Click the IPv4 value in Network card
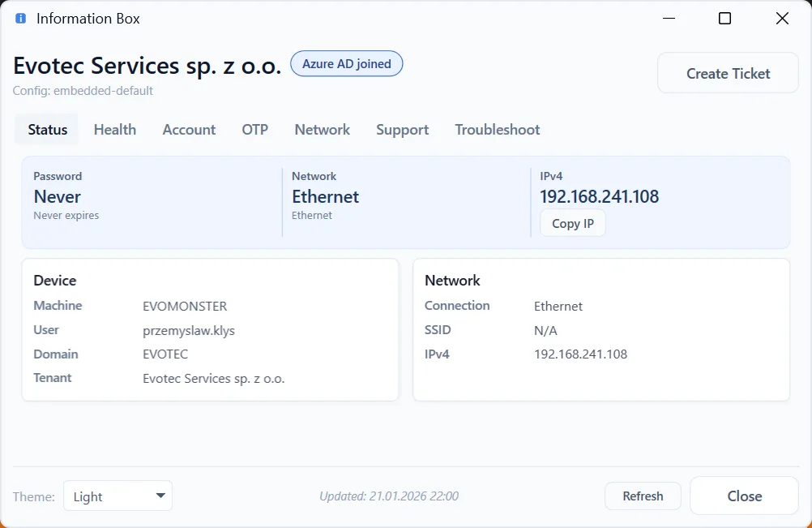This screenshot has width=812, height=528. 580,354
